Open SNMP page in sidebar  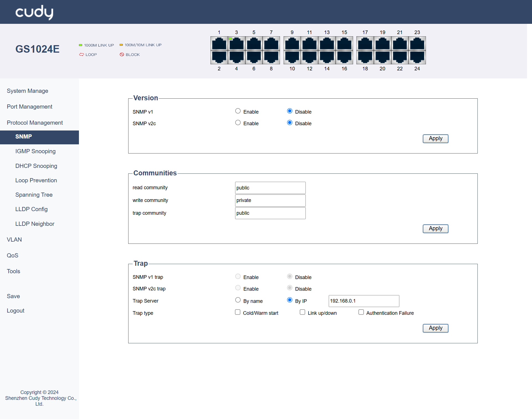[x=39, y=137]
